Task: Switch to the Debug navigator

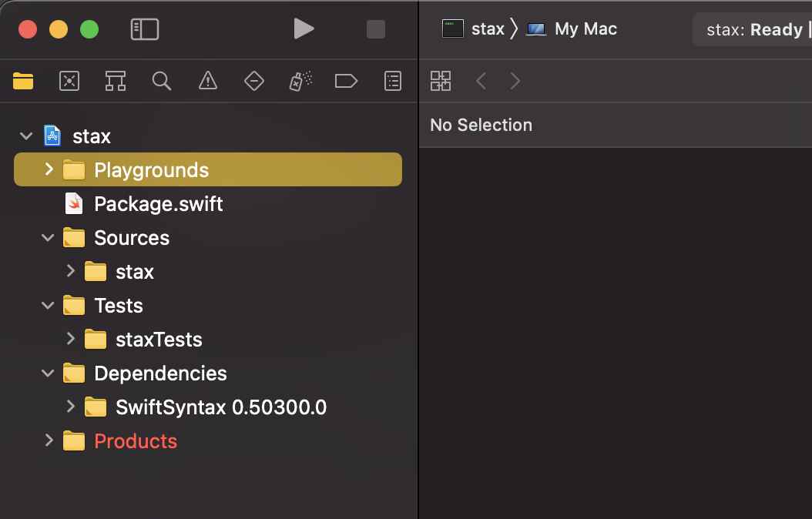Action: click(x=300, y=81)
